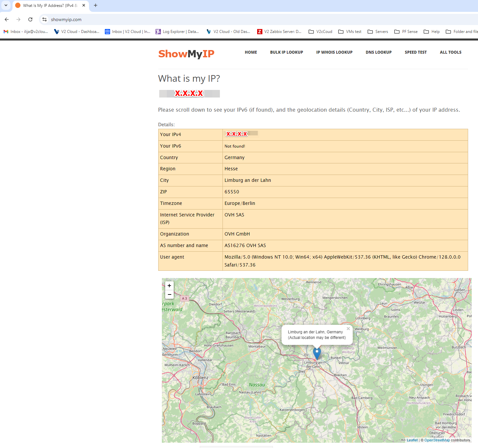This screenshot has width=478, height=448.
Task: Click the OpenStreetMap attribution link
Action: [x=437, y=440]
